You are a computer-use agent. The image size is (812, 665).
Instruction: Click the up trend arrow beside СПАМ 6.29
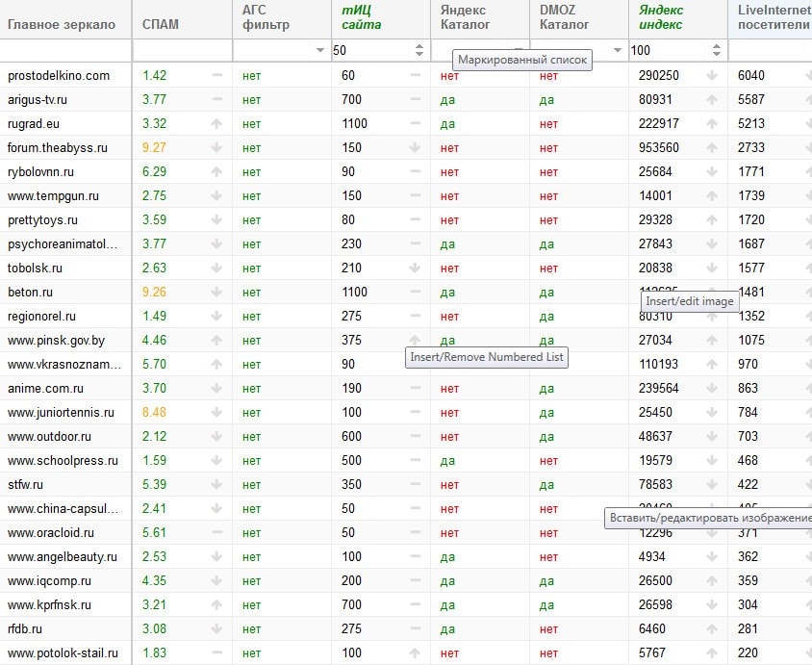216,172
